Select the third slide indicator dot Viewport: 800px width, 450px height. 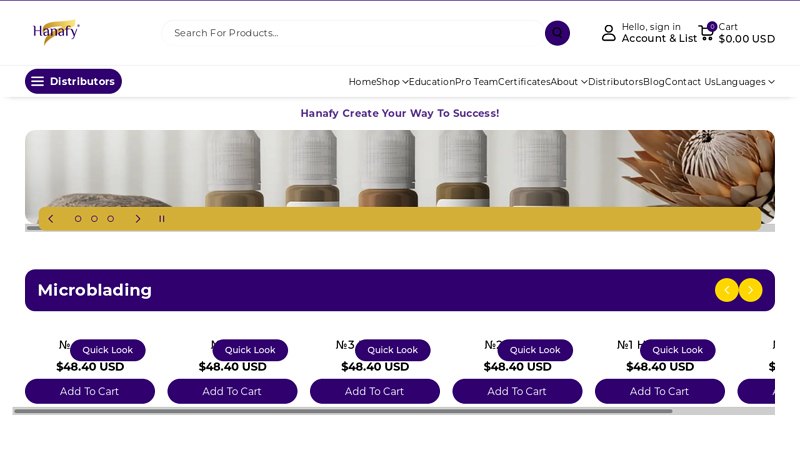point(110,219)
